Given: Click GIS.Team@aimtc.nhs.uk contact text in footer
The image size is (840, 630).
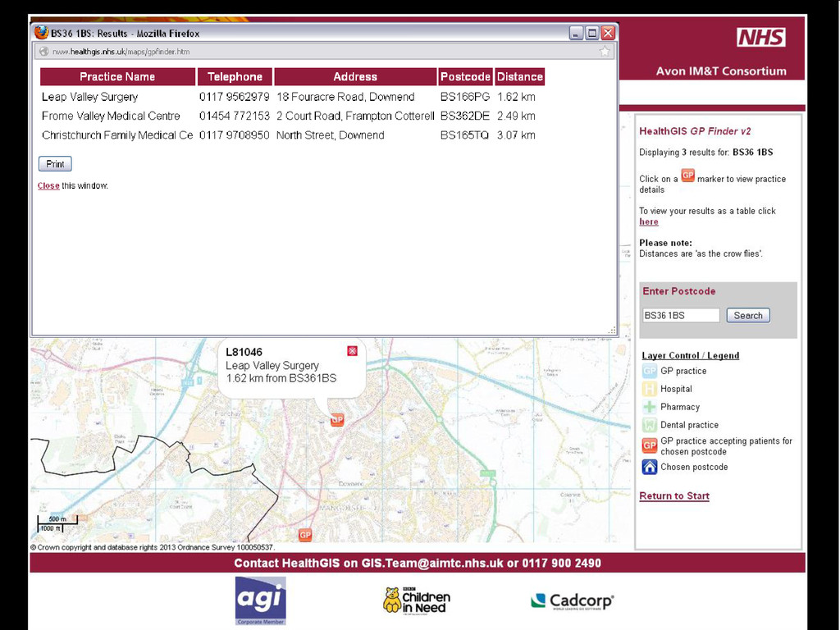Looking at the screenshot, I should click(x=431, y=563).
